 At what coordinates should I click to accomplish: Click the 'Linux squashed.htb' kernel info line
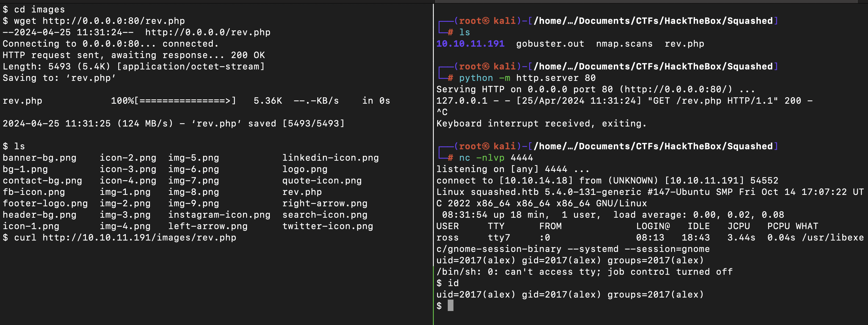[x=650, y=192]
